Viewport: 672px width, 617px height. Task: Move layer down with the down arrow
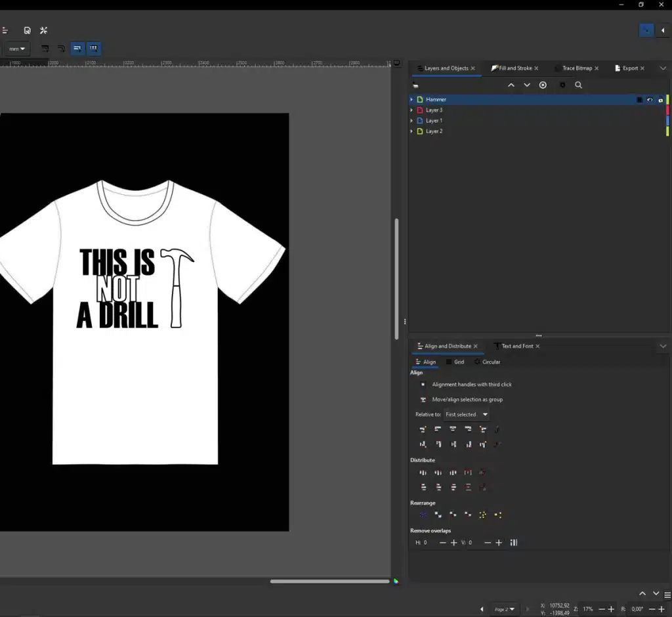(527, 85)
